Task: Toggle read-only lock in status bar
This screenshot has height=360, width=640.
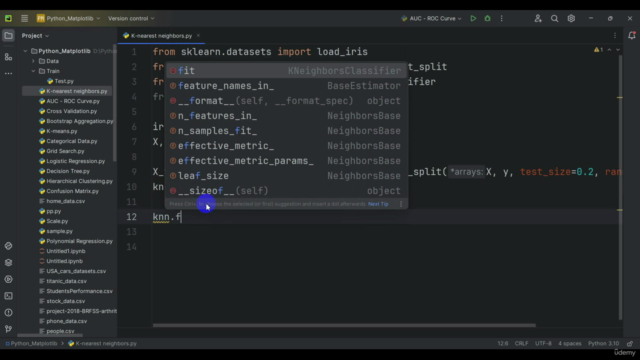Action: point(630,344)
